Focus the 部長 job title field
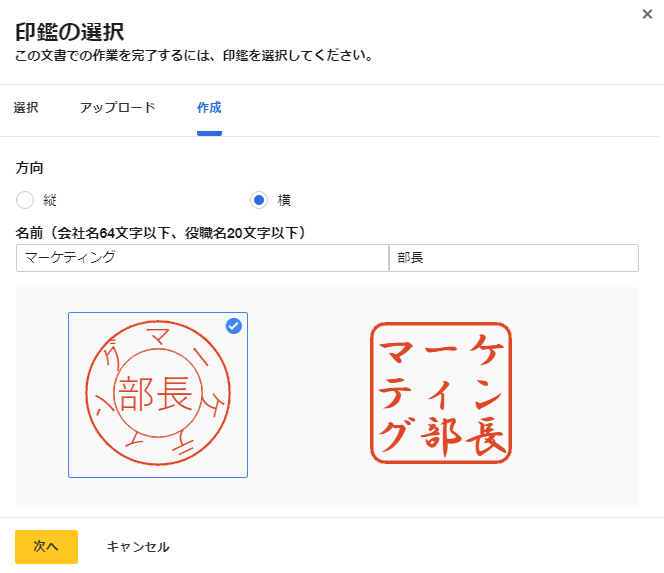Screen dimensions: 664x573 click(x=513, y=258)
